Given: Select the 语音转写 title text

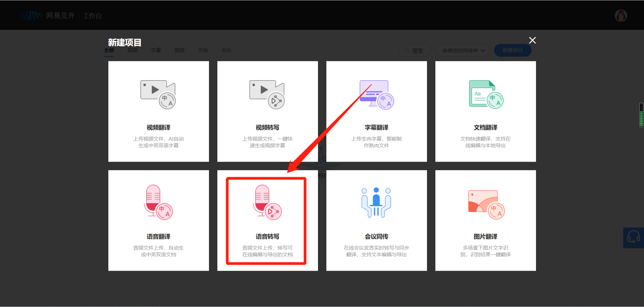Looking at the screenshot, I should coord(267,237).
